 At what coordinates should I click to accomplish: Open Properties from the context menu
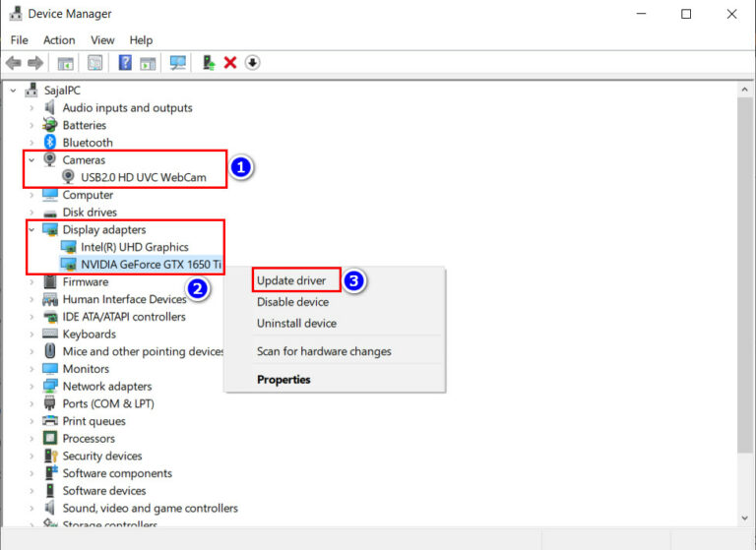[283, 380]
